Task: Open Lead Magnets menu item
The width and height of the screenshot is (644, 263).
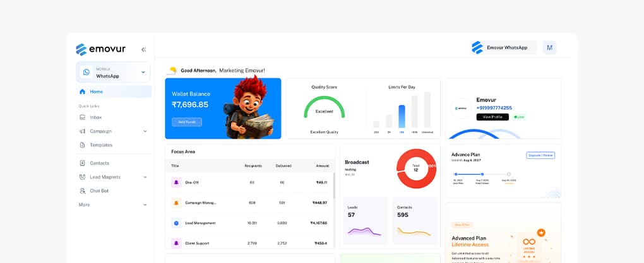Action: 105,177
